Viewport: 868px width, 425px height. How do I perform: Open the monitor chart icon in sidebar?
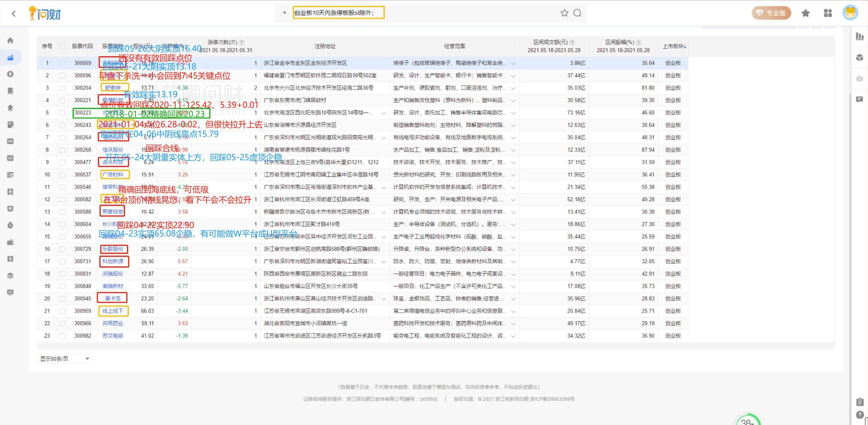click(10, 292)
